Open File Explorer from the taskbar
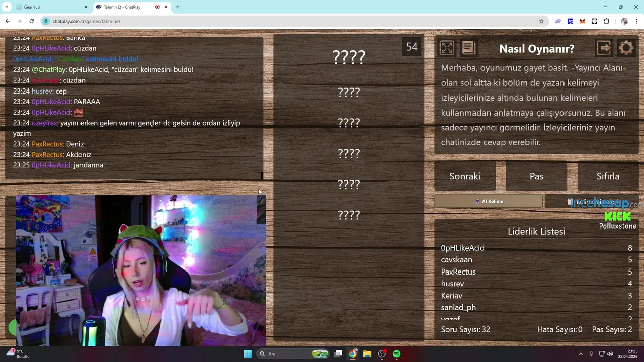644x362 pixels. [x=367, y=354]
